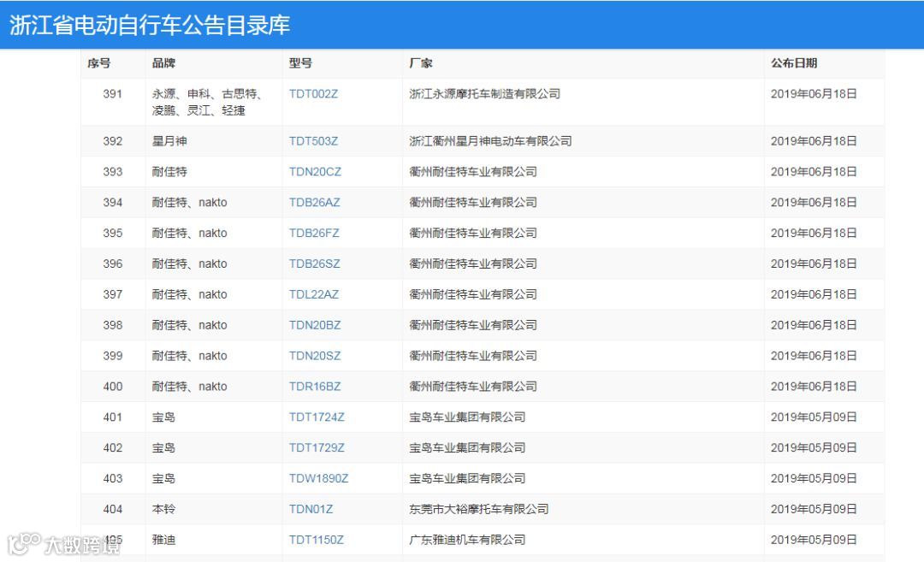Open model link TDT1729Z
This screenshot has width=924, height=562.
317,447
